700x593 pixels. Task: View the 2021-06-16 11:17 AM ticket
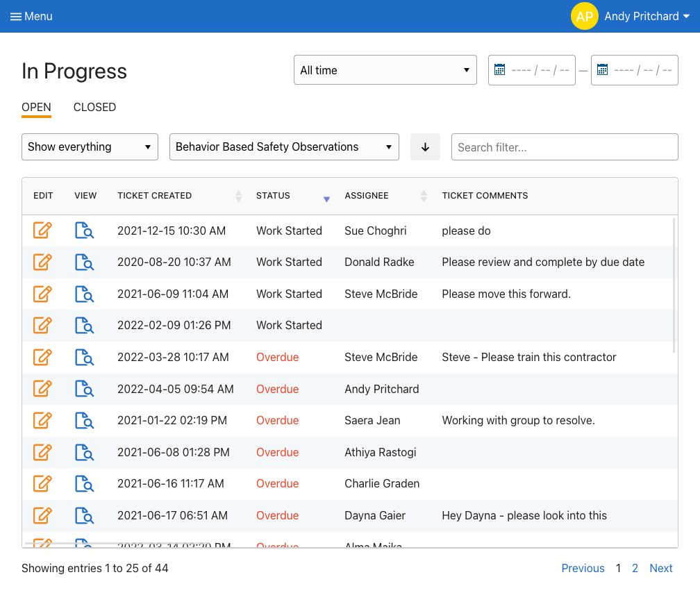point(85,483)
